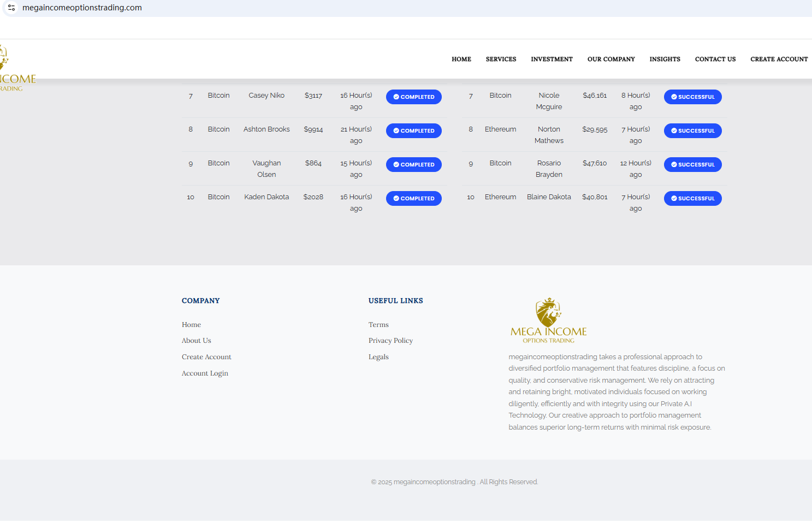Click the site info icon in address bar

click(x=11, y=8)
